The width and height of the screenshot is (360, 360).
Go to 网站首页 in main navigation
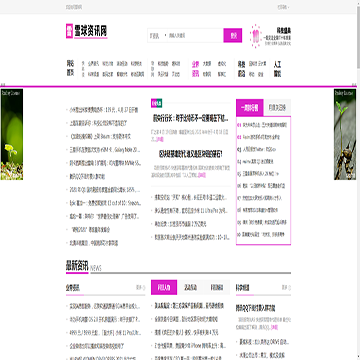(70, 69)
